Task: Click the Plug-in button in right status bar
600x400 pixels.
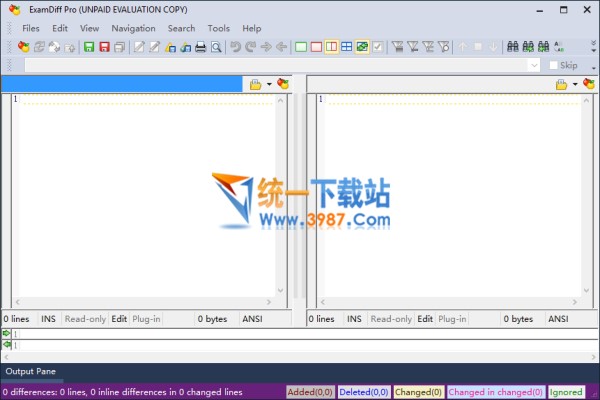Action: pyautogui.click(x=451, y=319)
